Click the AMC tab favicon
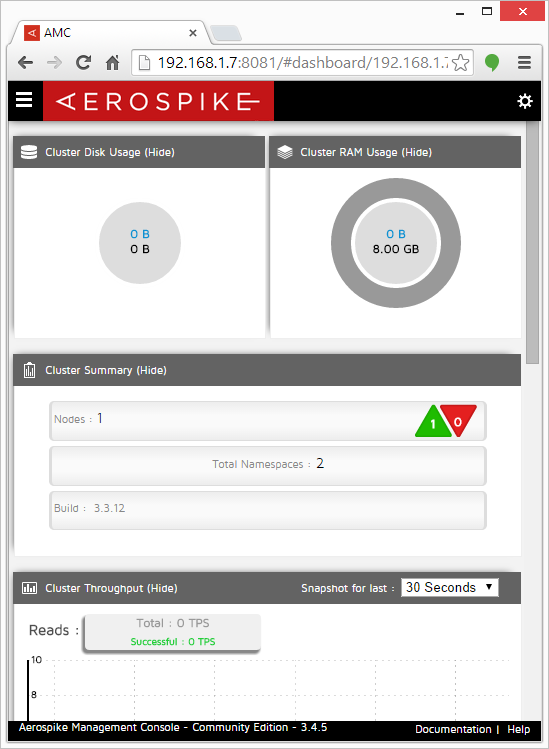Screen dimensions: 549x749 pos(32,33)
